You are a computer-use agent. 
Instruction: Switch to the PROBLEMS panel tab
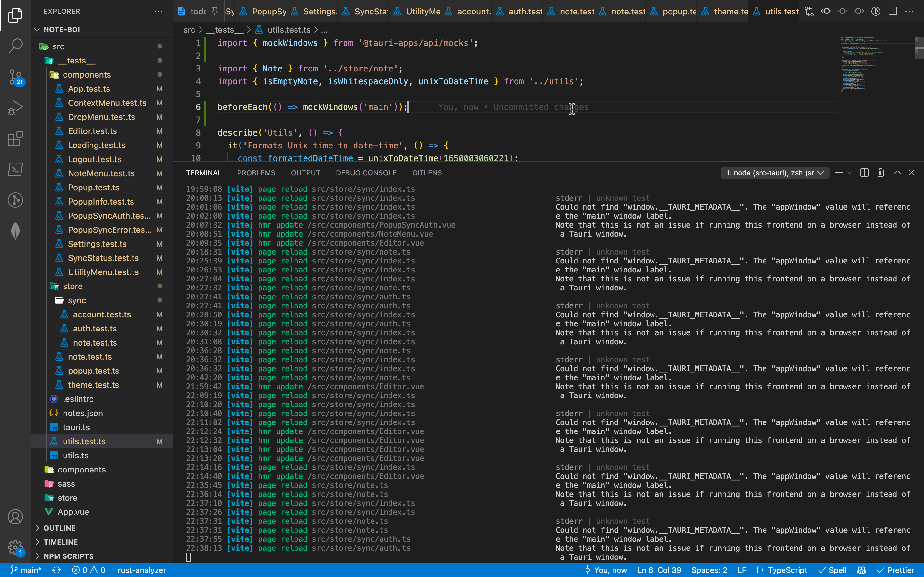pyautogui.click(x=256, y=173)
